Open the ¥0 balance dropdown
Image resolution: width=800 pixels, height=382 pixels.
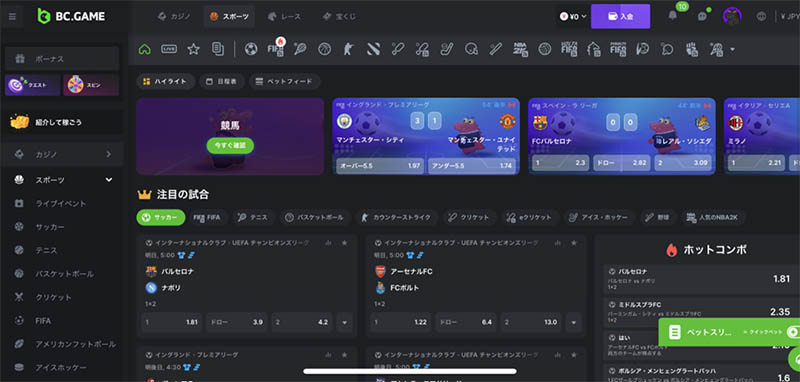pyautogui.click(x=573, y=16)
